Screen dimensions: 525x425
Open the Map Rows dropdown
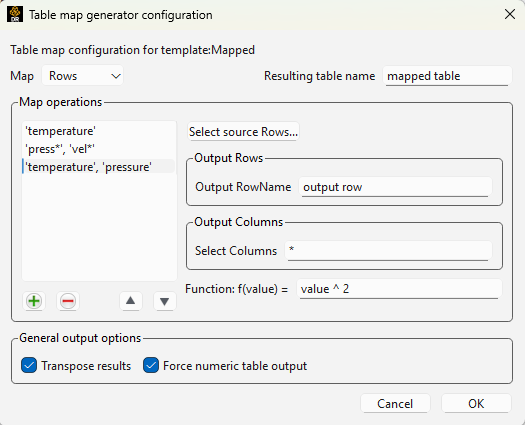pyautogui.click(x=82, y=76)
